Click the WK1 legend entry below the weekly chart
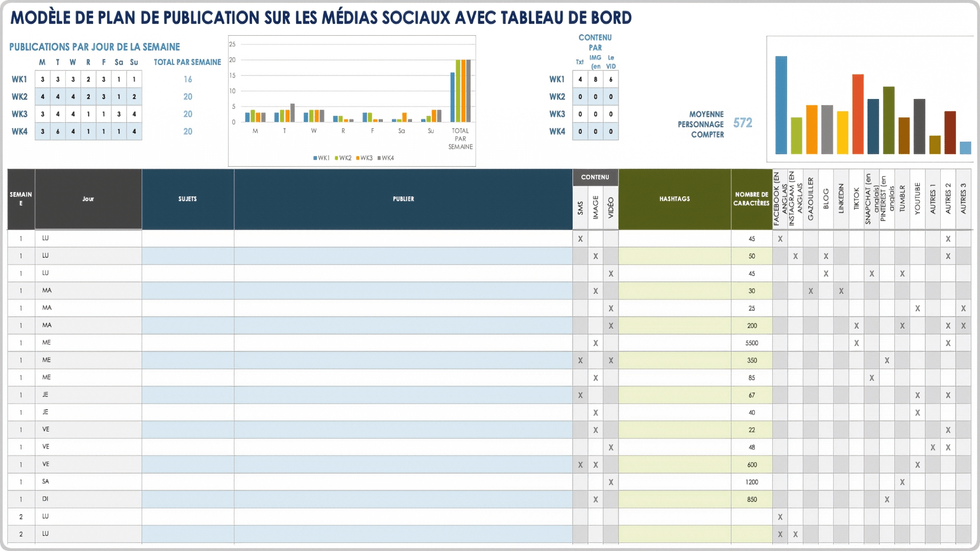The image size is (980, 551). point(322,158)
